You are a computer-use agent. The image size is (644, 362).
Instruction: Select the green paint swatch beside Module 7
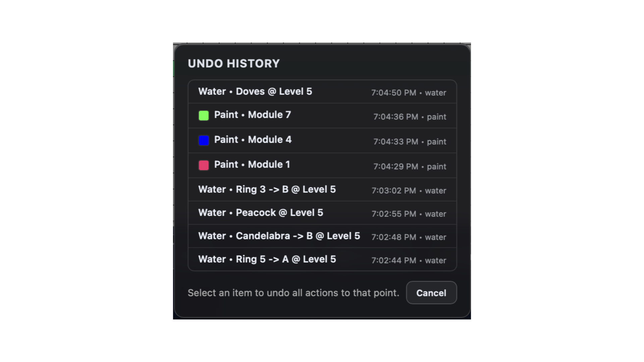click(203, 115)
